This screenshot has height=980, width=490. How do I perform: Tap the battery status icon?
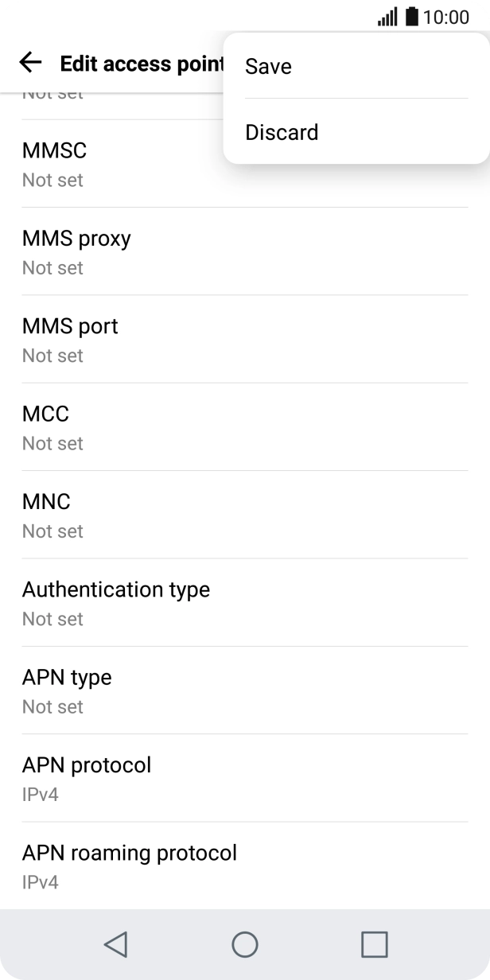click(411, 17)
